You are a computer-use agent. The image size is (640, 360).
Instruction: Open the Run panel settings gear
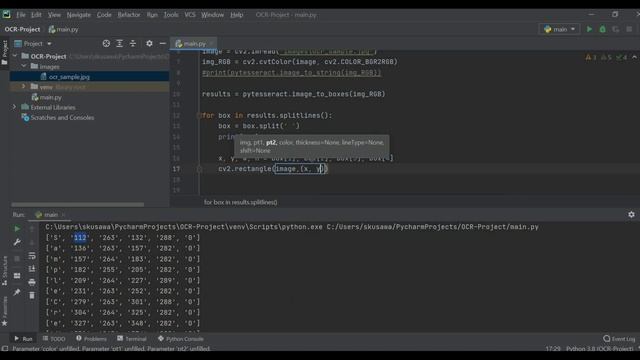[631, 215]
